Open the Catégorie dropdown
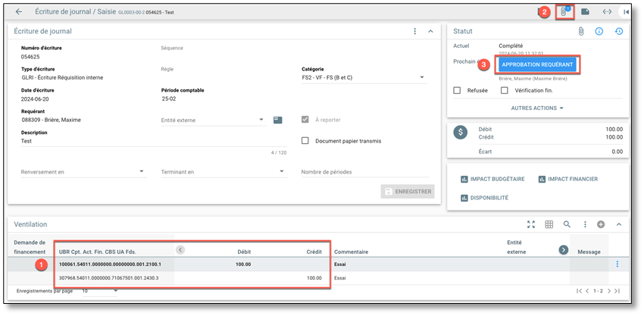Viewport: 644px width, 316px height. coord(363,77)
